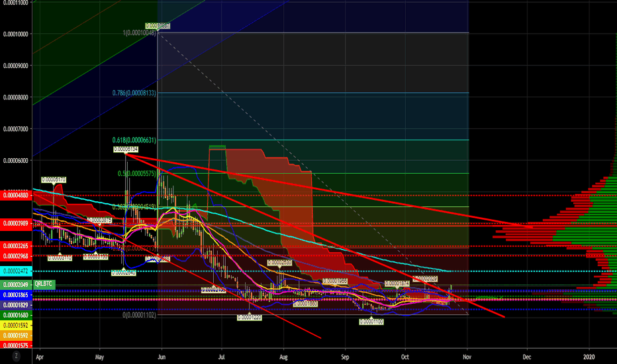617x364 pixels.
Task: Click the round Z timezone icon
Action: tap(16, 356)
